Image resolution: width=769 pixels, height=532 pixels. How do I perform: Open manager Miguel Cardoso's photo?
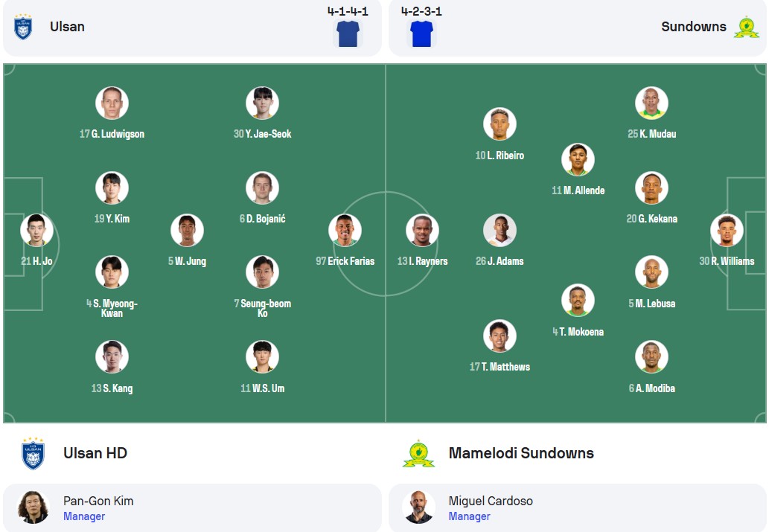[x=418, y=507]
